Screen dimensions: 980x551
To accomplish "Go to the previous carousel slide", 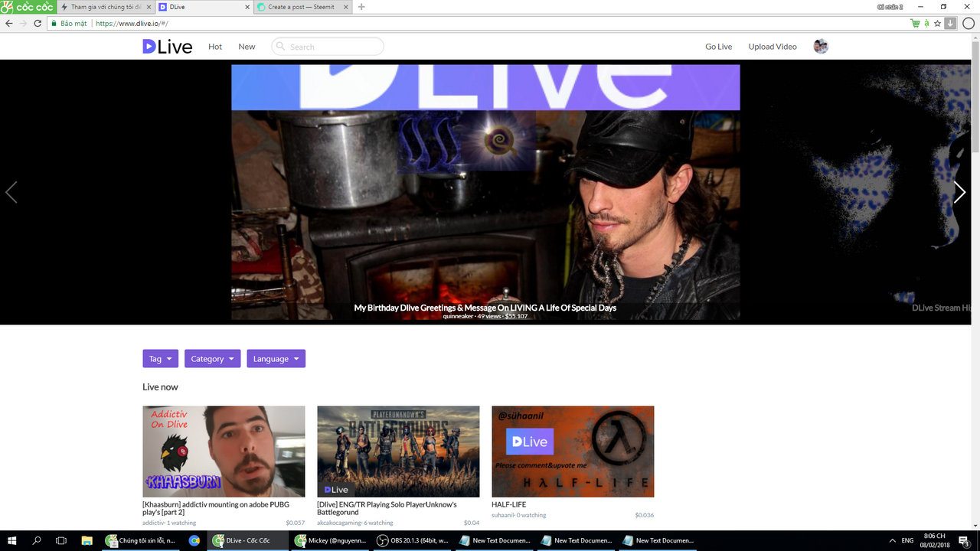I will [11, 192].
